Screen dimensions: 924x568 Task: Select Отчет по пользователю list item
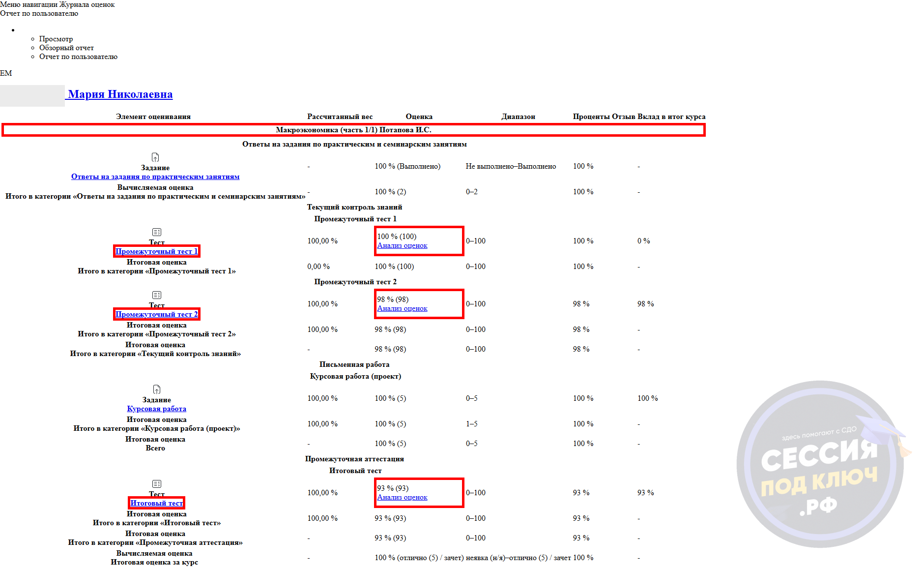[x=78, y=57]
